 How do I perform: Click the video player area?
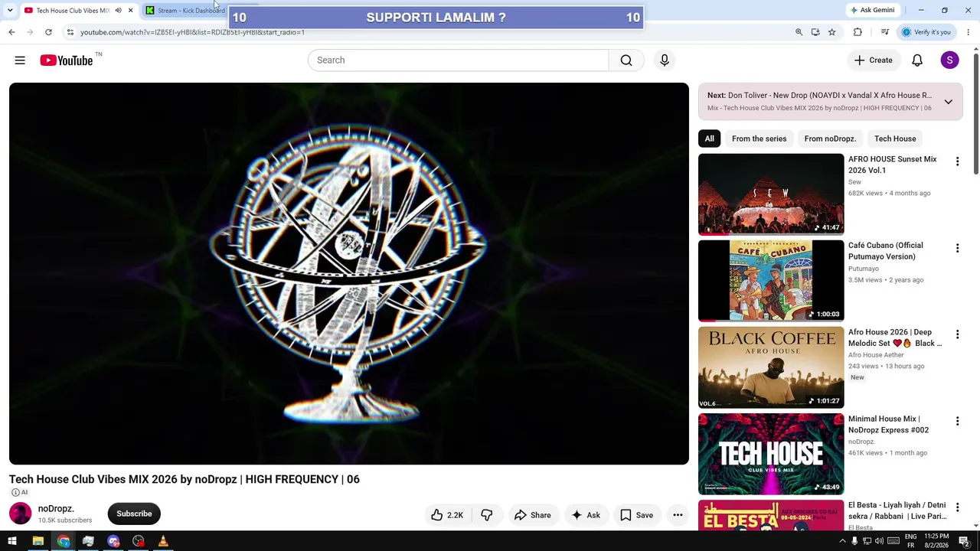click(x=349, y=273)
